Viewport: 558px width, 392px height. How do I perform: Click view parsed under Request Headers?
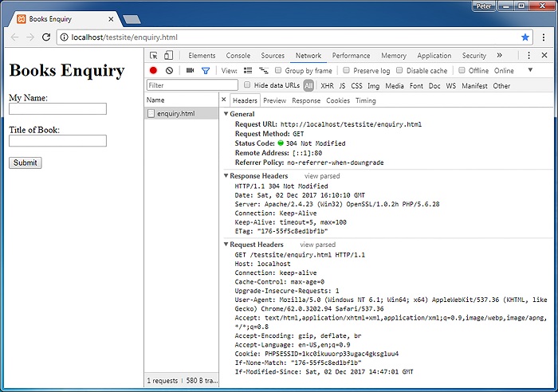[317, 245]
